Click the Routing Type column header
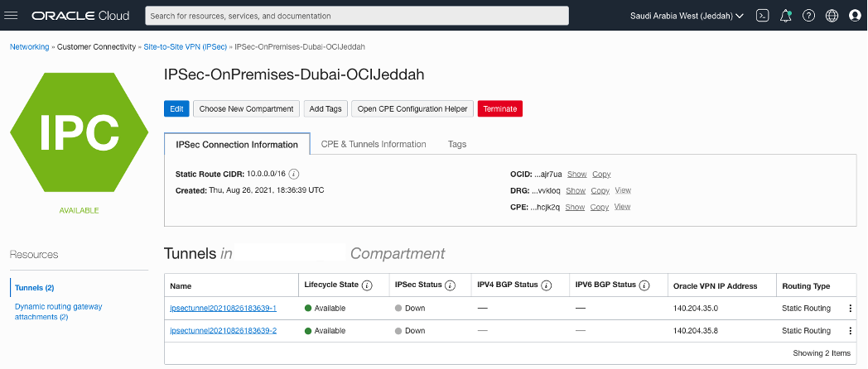868x369 pixels. point(806,286)
